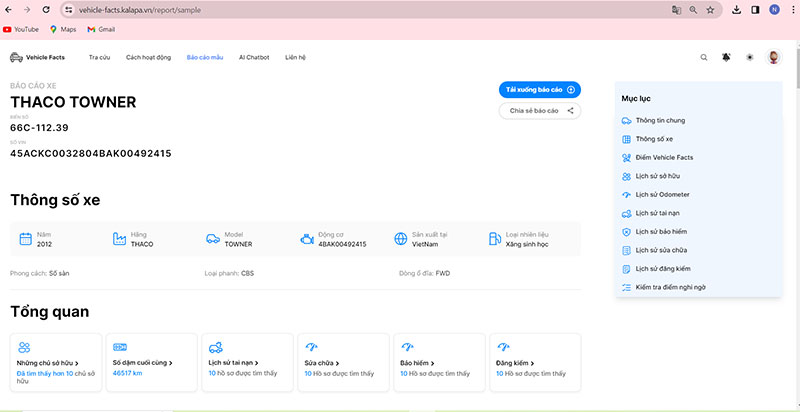Go to Điểm Vehicle Facts in Mục lục
Image resolution: width=800 pixels, height=412 pixels.
coord(663,157)
